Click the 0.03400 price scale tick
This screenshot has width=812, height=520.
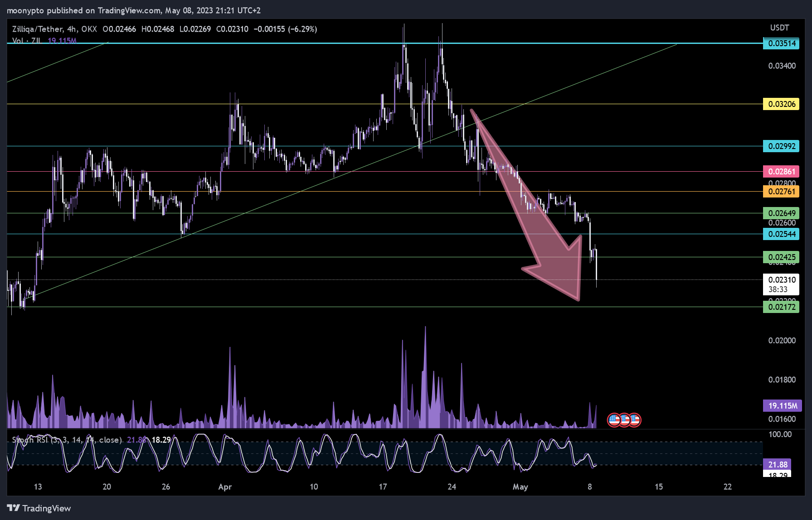[782, 66]
